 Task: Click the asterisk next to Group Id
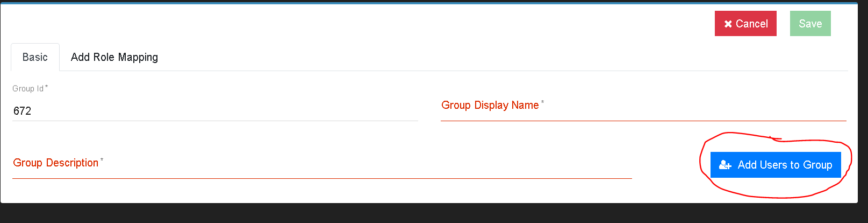pyautogui.click(x=46, y=86)
